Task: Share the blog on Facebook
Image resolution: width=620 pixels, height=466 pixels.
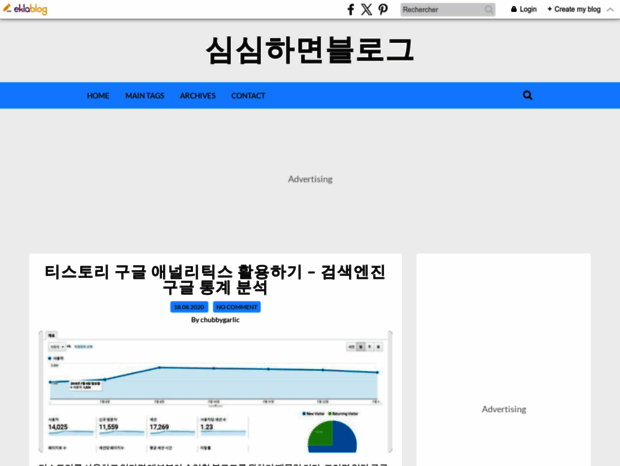Action: [351, 9]
